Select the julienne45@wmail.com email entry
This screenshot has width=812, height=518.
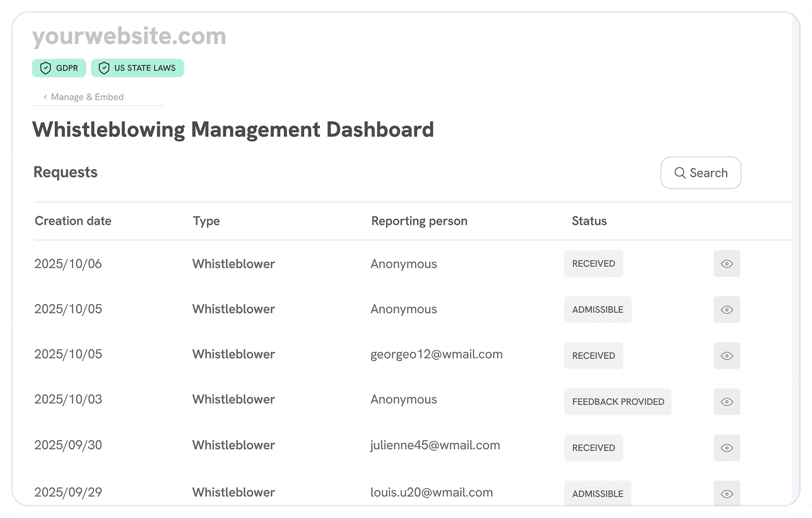[x=435, y=445]
